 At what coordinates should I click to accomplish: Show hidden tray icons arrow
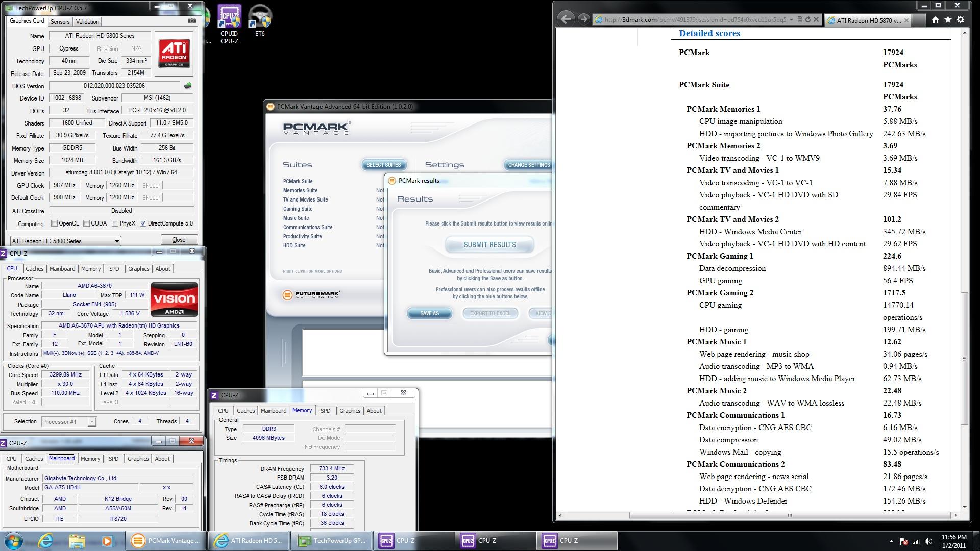pos(891,541)
